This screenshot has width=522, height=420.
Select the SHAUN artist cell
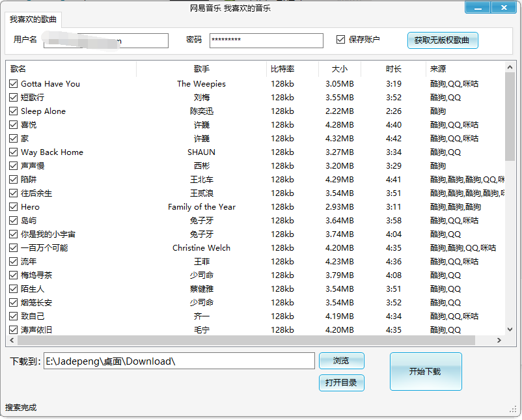201,152
